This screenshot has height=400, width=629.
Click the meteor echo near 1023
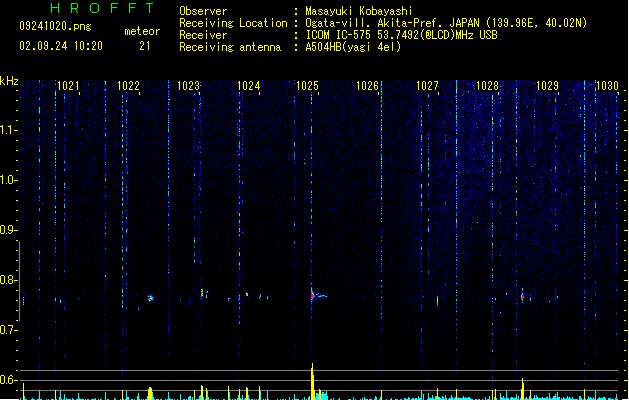(x=204, y=294)
